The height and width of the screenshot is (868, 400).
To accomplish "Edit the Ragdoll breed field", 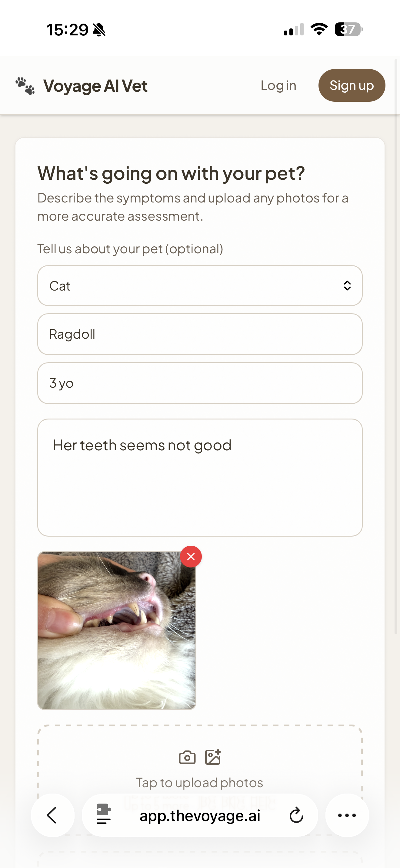I will point(200,334).
